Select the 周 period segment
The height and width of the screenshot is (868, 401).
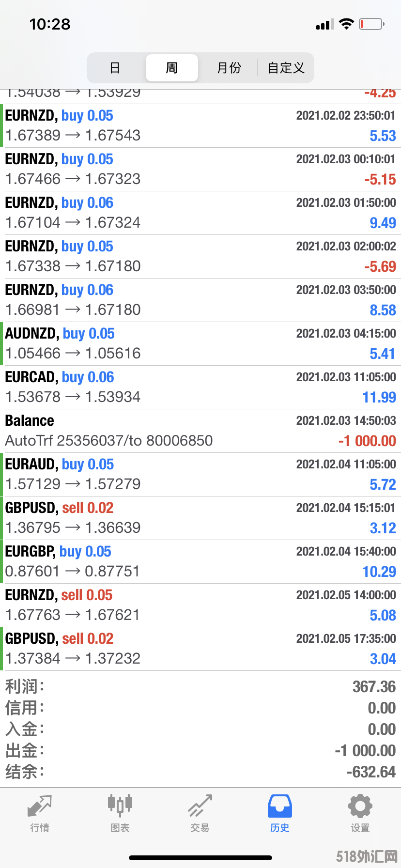point(172,68)
